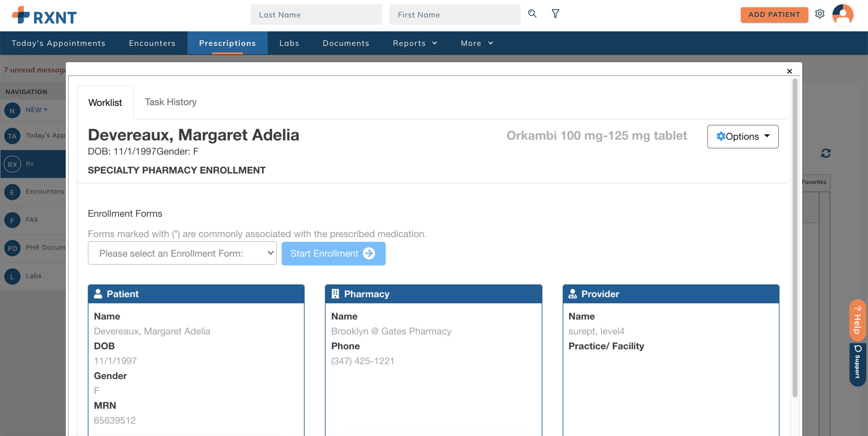Open Today's Appointments in top menu
Screen dimensions: 868x436
coord(58,43)
